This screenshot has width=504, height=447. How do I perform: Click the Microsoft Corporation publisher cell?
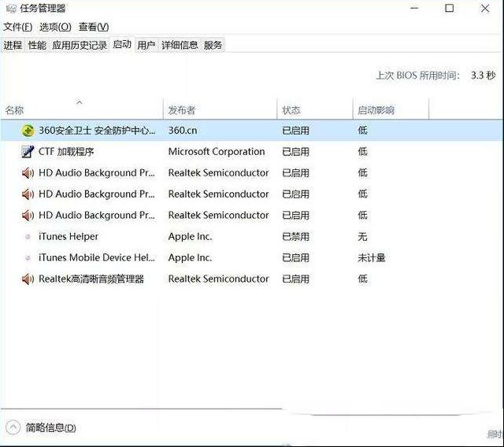tap(217, 152)
